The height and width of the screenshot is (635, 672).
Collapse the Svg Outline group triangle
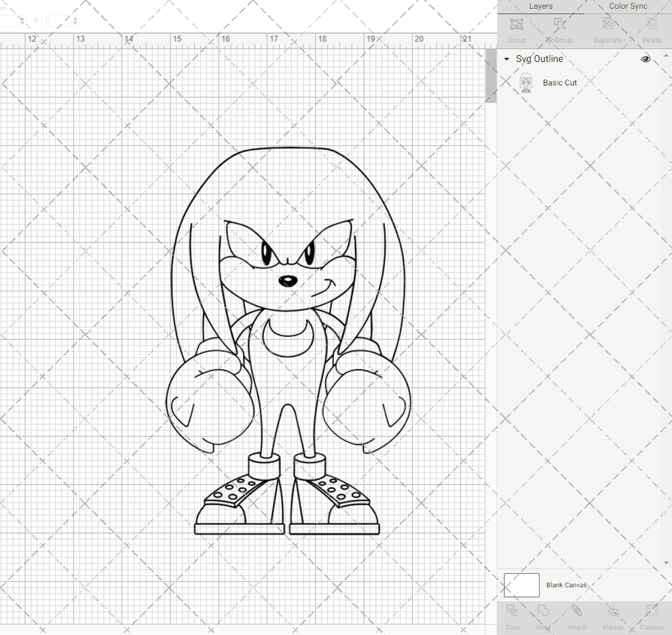[x=505, y=59]
